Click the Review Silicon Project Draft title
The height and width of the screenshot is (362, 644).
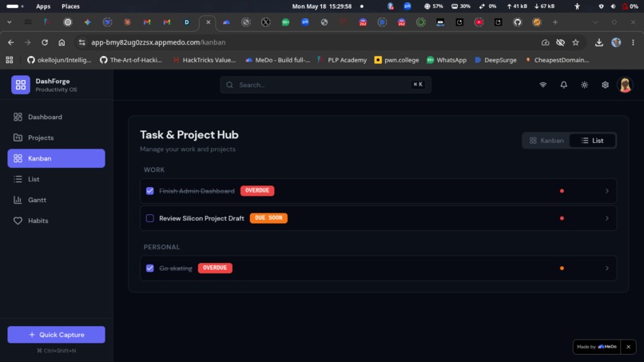[201, 218]
